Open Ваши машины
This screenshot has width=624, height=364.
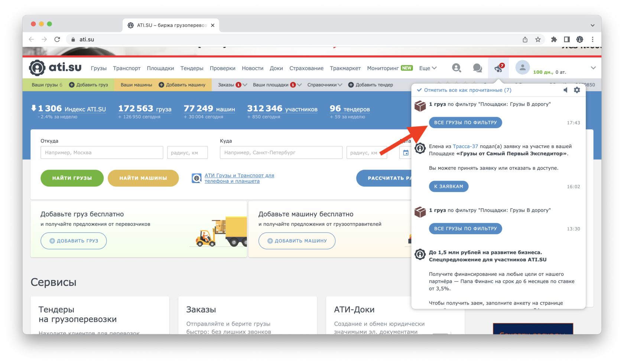tap(136, 85)
